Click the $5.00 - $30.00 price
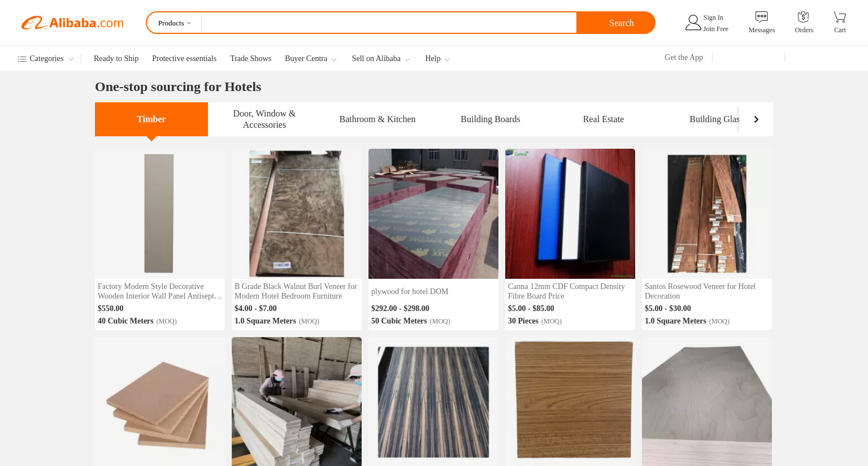Image resolution: width=868 pixels, height=466 pixels. (x=668, y=309)
